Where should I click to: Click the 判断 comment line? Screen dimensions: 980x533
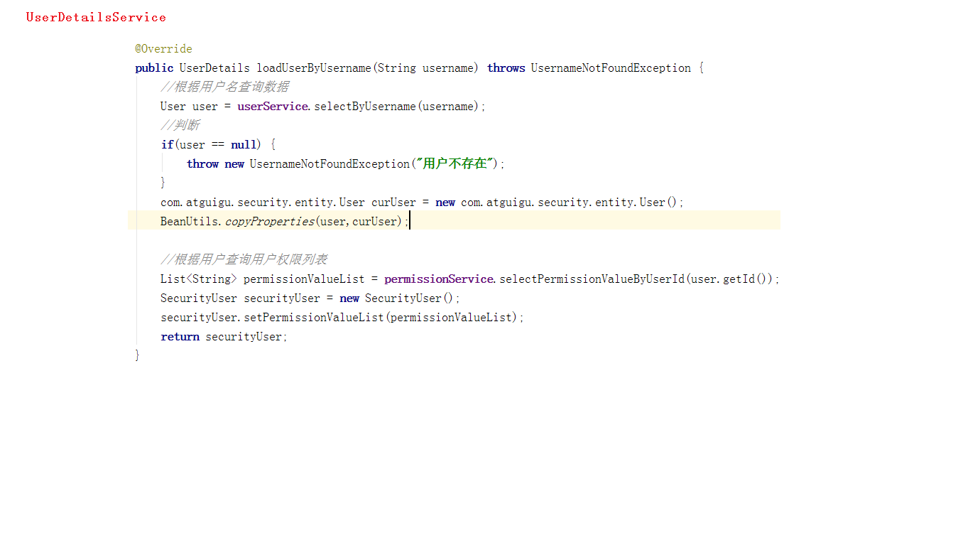click(180, 126)
